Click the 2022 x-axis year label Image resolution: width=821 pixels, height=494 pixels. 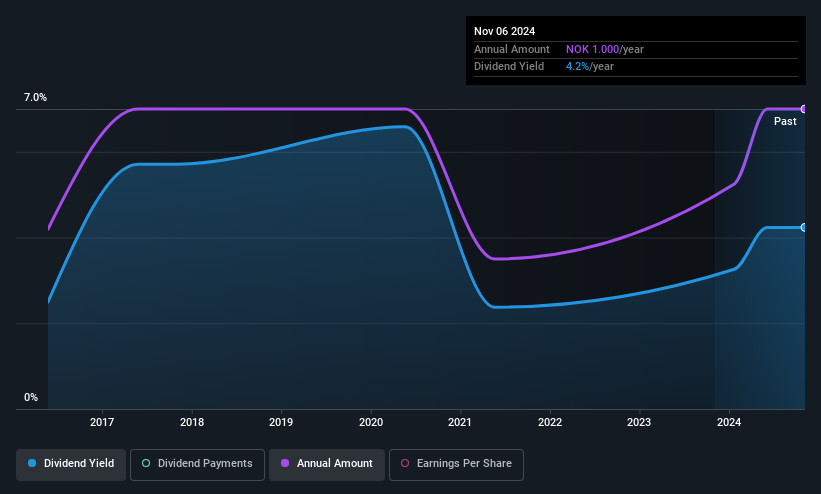550,422
